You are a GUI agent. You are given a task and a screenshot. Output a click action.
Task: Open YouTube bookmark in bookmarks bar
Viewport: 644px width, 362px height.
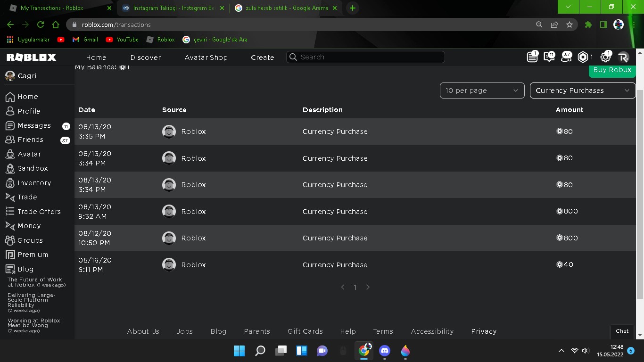pos(122,40)
